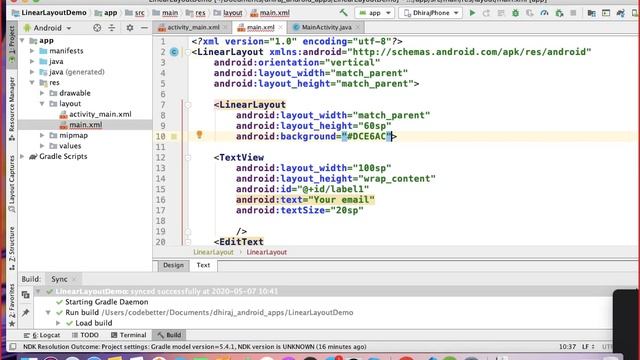Open the Layout Captures side tab
Viewport: 640px width, 360px height.
tap(12, 184)
